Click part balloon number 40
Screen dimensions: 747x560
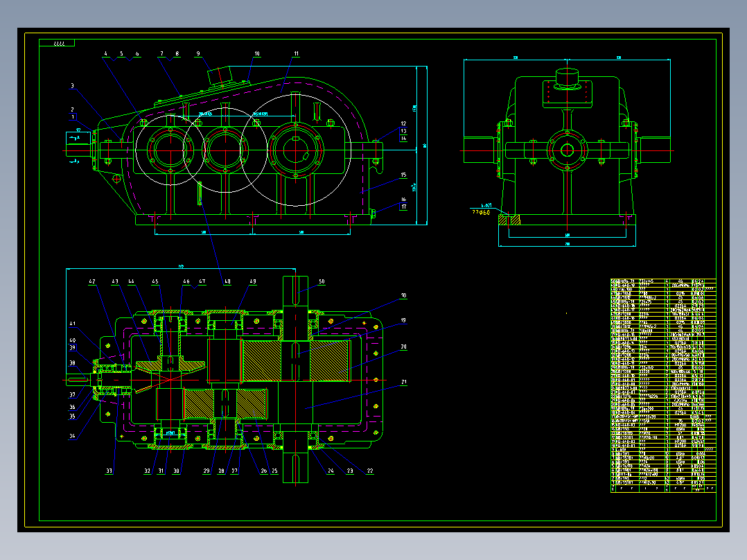click(x=72, y=340)
